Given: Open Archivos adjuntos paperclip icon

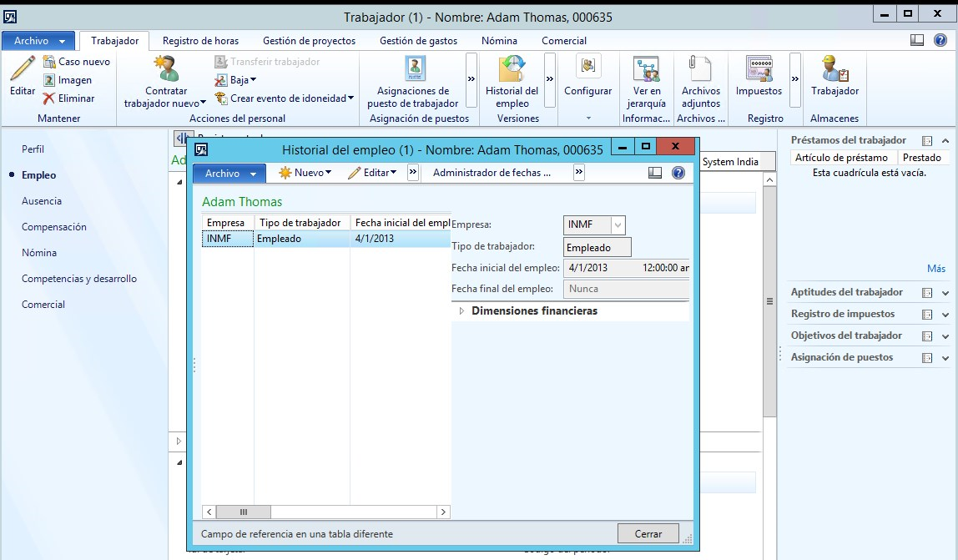Looking at the screenshot, I should pos(700,68).
